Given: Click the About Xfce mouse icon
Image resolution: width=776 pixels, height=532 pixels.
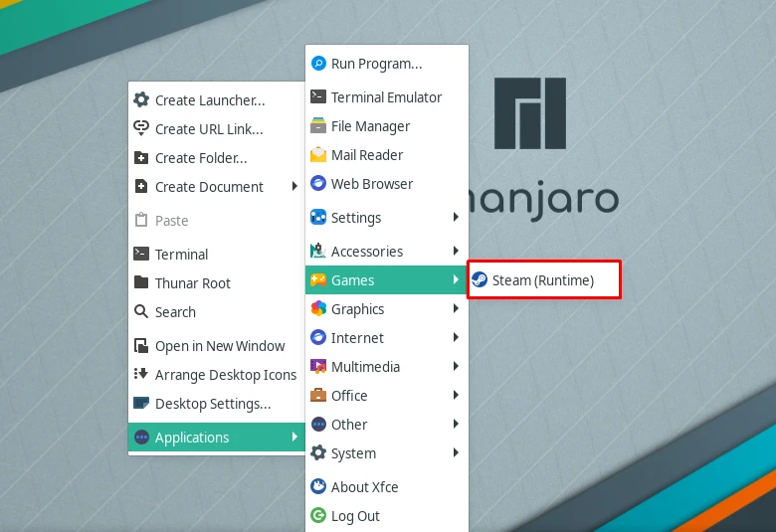Looking at the screenshot, I should (318, 486).
